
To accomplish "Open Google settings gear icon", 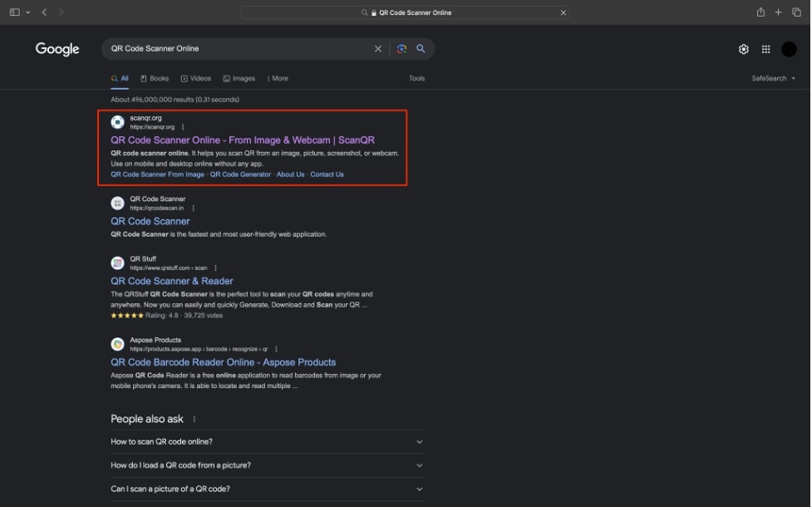I will pos(744,50).
